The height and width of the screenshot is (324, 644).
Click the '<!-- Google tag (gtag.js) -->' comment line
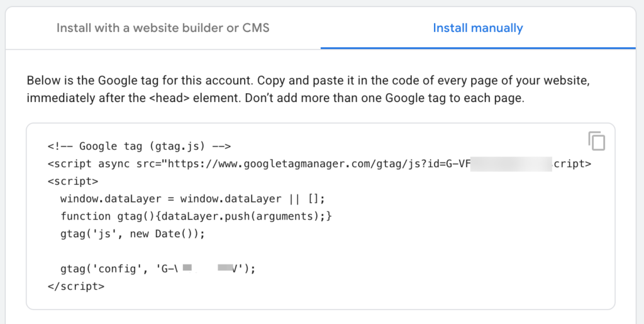click(139, 146)
